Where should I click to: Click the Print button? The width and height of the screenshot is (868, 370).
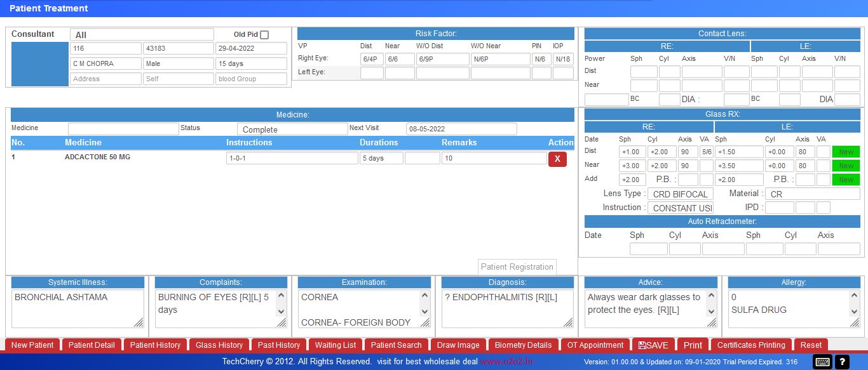pyautogui.click(x=693, y=345)
